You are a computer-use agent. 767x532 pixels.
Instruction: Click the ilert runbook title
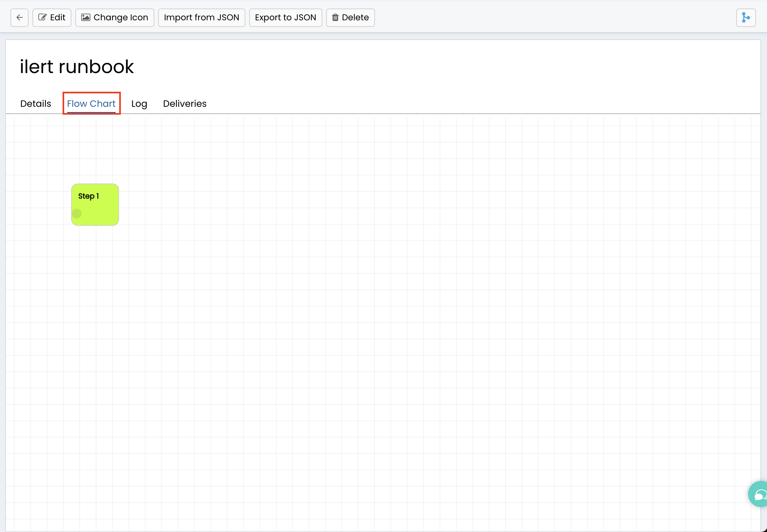pos(77,66)
